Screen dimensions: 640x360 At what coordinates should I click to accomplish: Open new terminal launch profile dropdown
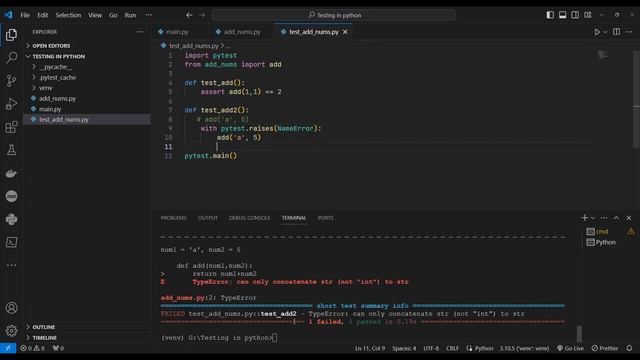(x=593, y=218)
